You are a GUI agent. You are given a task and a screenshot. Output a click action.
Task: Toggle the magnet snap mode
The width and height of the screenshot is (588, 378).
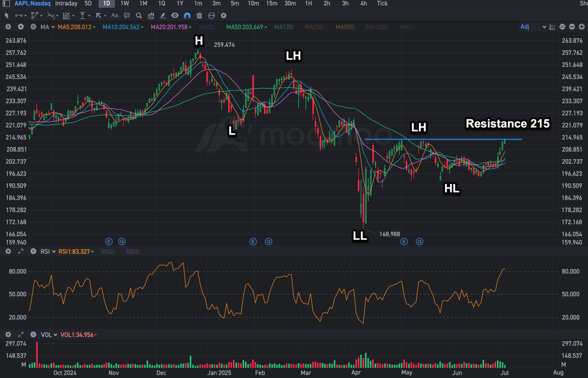tap(187, 15)
